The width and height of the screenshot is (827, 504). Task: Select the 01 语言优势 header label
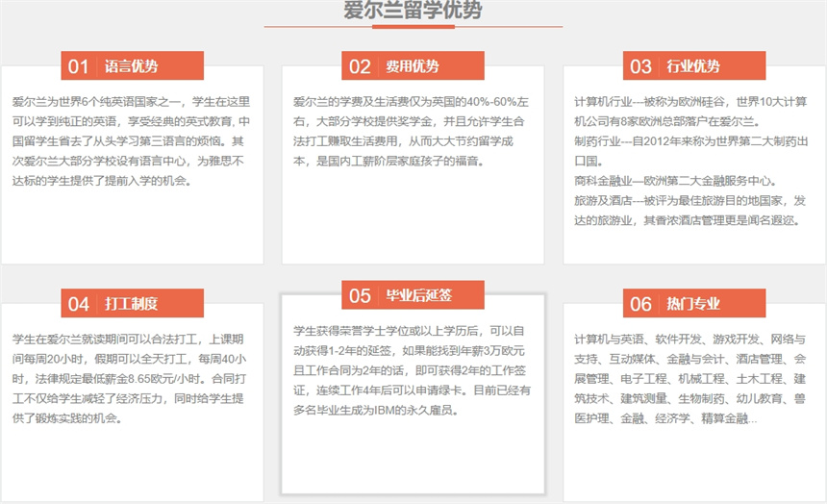(133, 65)
